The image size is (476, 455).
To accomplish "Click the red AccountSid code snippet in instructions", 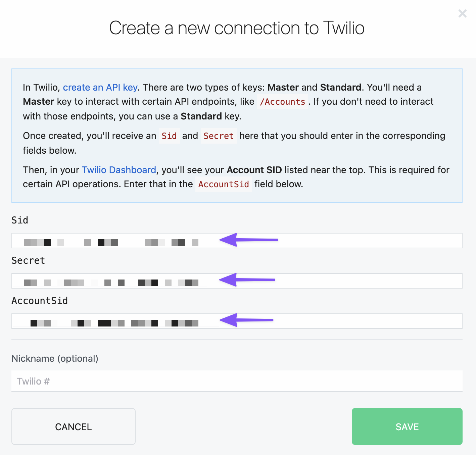I will click(224, 184).
